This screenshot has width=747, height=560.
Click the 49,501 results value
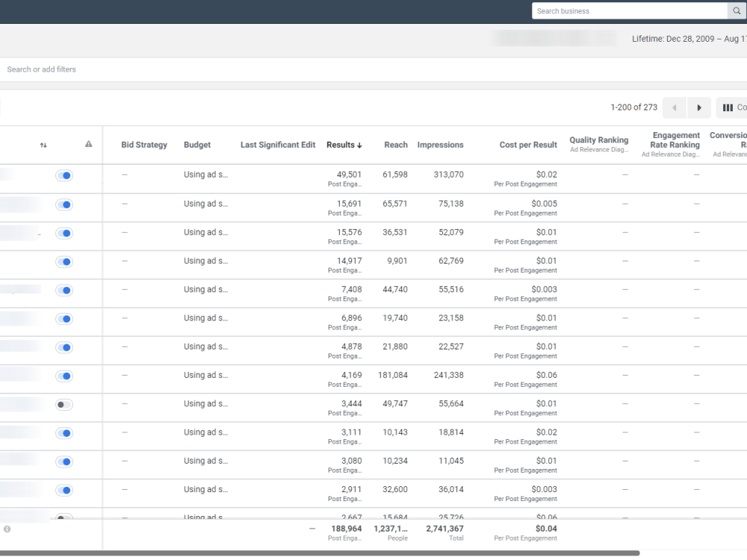point(349,175)
